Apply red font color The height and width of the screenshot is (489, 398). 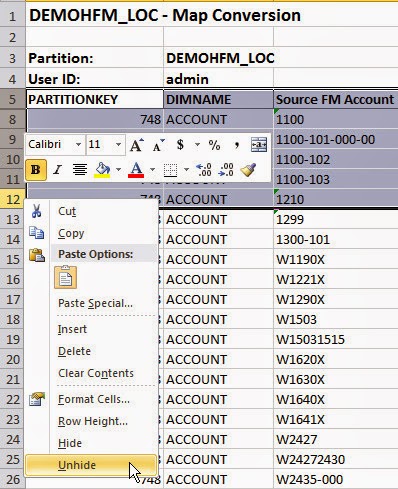tap(136, 170)
